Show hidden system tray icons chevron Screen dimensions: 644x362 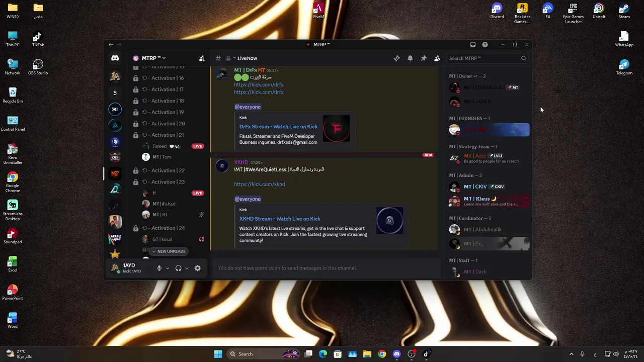571,354
